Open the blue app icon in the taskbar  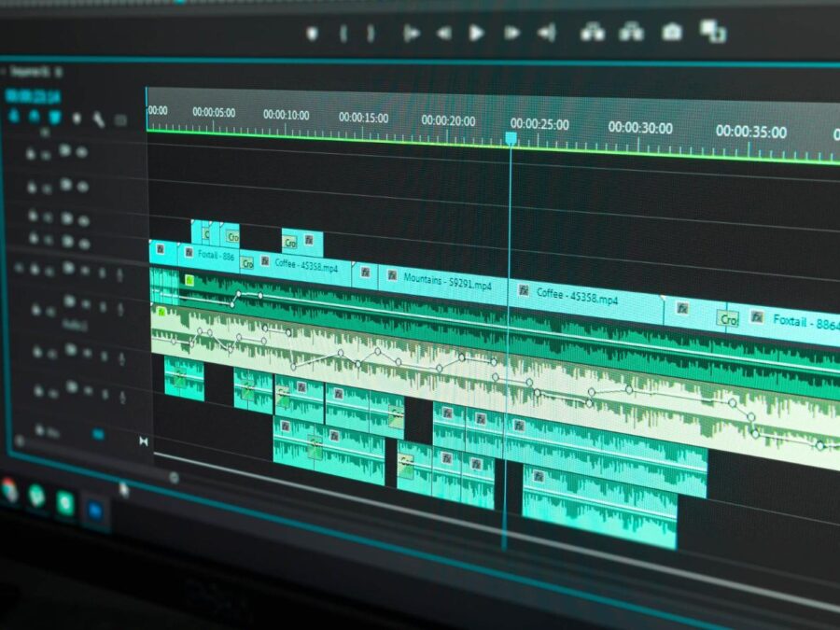(95, 510)
